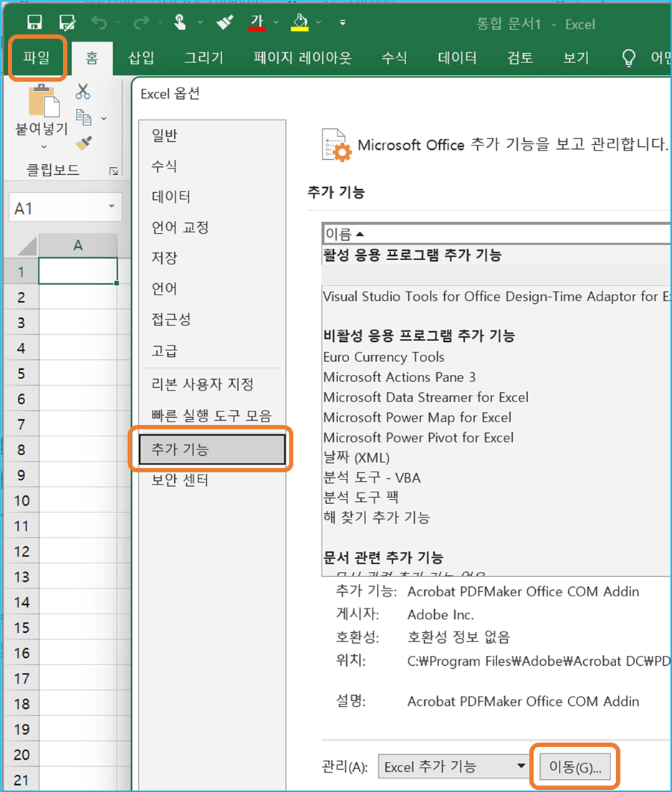Click the 이동(G)... button
The width and height of the screenshot is (672, 792).
(575, 767)
